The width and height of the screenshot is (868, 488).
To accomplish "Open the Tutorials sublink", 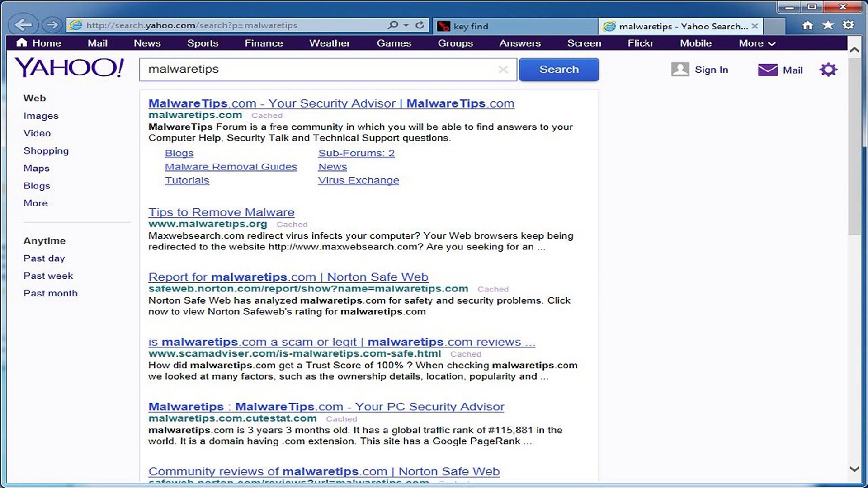I will pos(187,180).
